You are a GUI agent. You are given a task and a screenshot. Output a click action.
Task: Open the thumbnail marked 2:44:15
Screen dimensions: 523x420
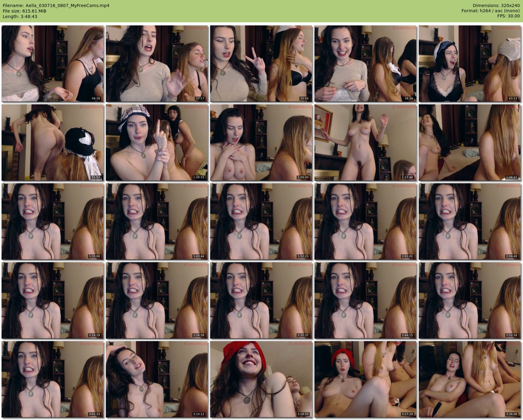(x=365, y=300)
